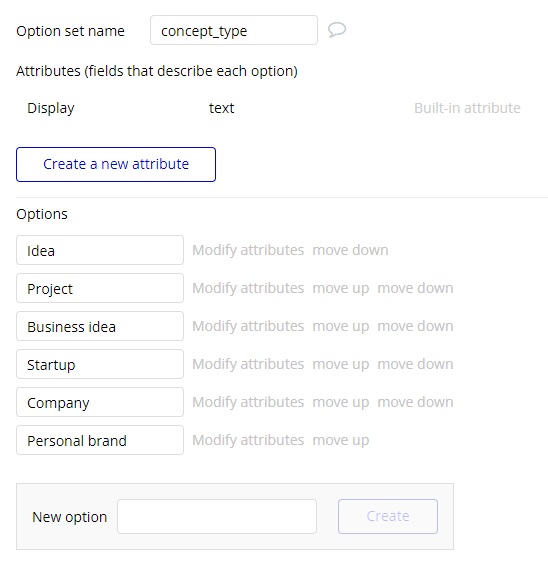Open Modify attributes for Personal brand
This screenshot has width=548, height=569.
[x=248, y=440]
